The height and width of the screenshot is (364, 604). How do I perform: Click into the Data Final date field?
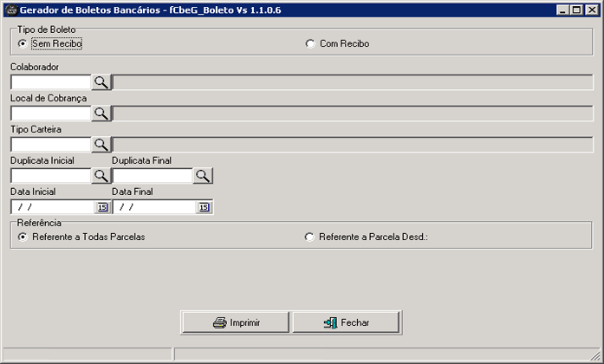point(155,207)
